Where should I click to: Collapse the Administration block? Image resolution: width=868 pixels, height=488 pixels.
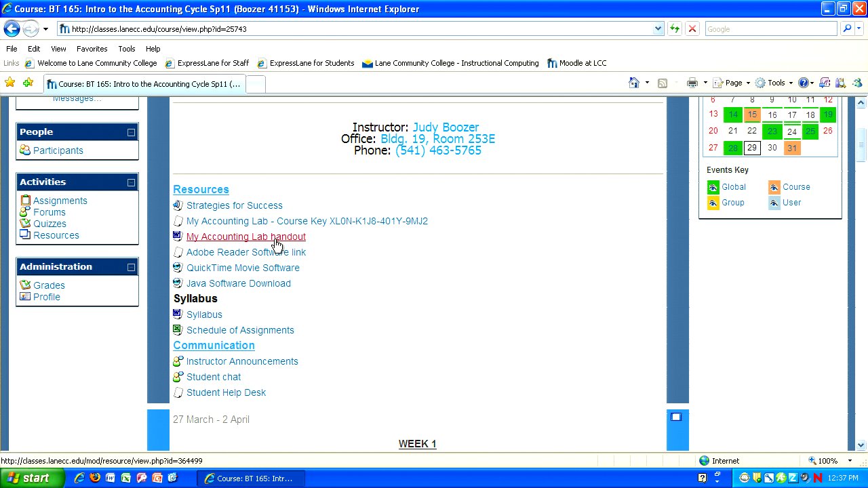click(131, 267)
